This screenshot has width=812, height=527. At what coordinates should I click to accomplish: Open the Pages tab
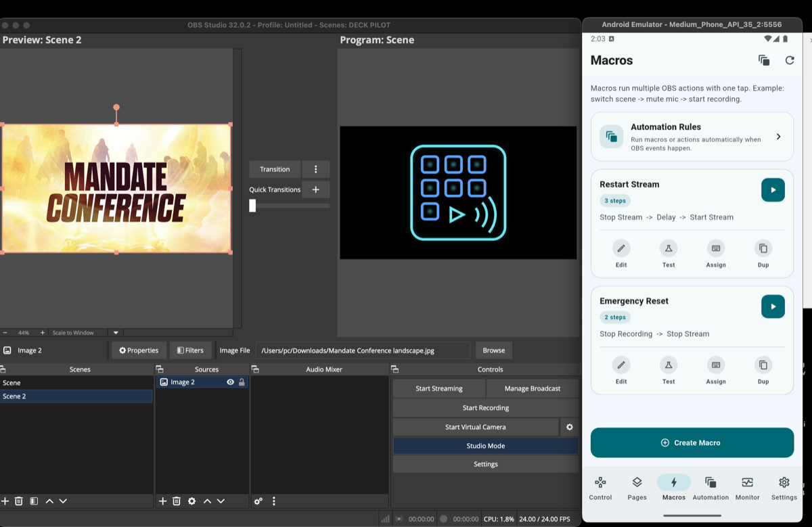(x=637, y=488)
